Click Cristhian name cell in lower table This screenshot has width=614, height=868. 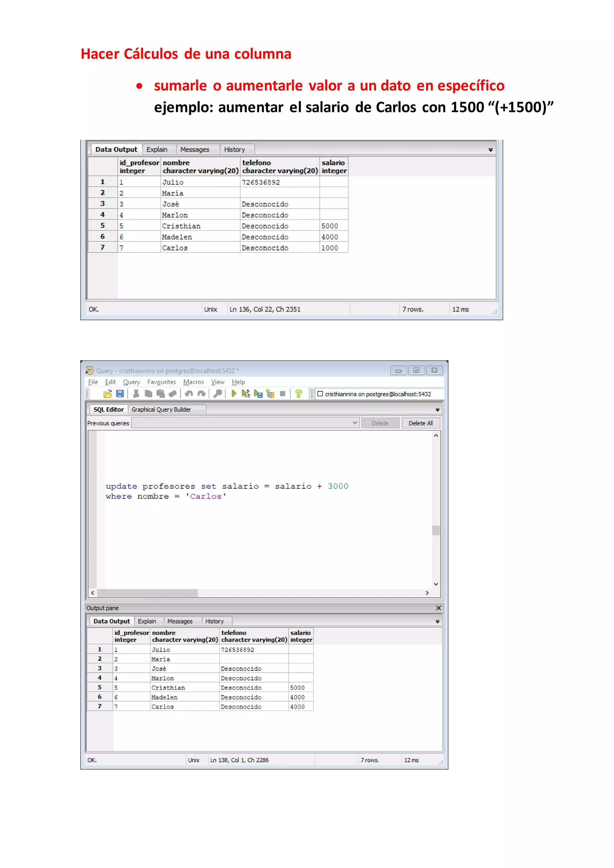pyautogui.click(x=185, y=688)
